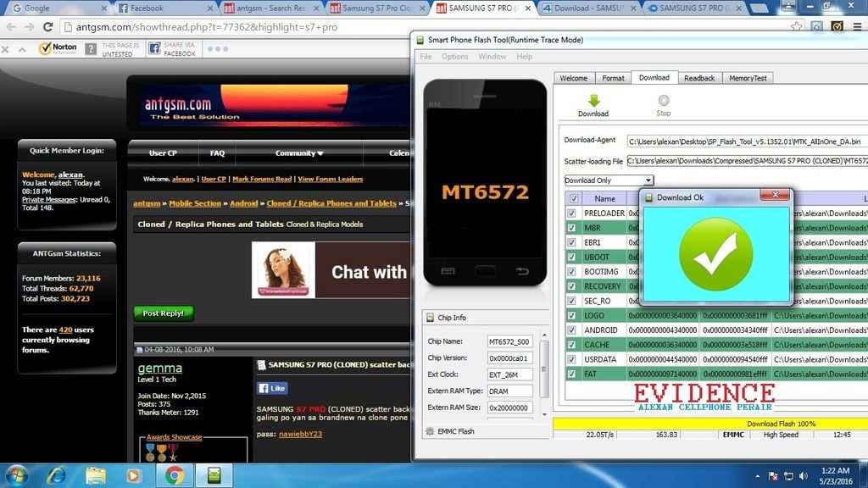This screenshot has height=488, width=868.
Task: Close the Download Ok dialog
Action: click(775, 195)
